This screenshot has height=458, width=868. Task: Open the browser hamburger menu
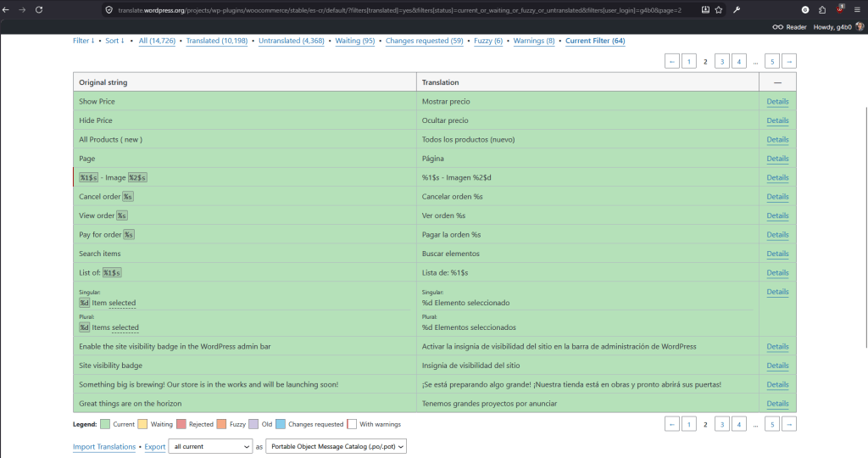[x=858, y=10]
